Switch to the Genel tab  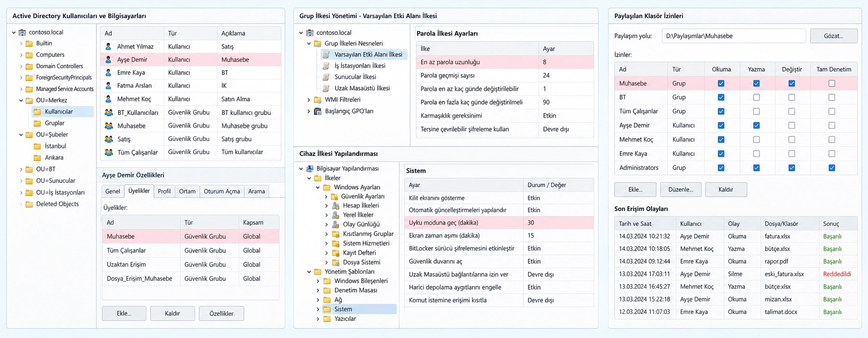click(113, 191)
